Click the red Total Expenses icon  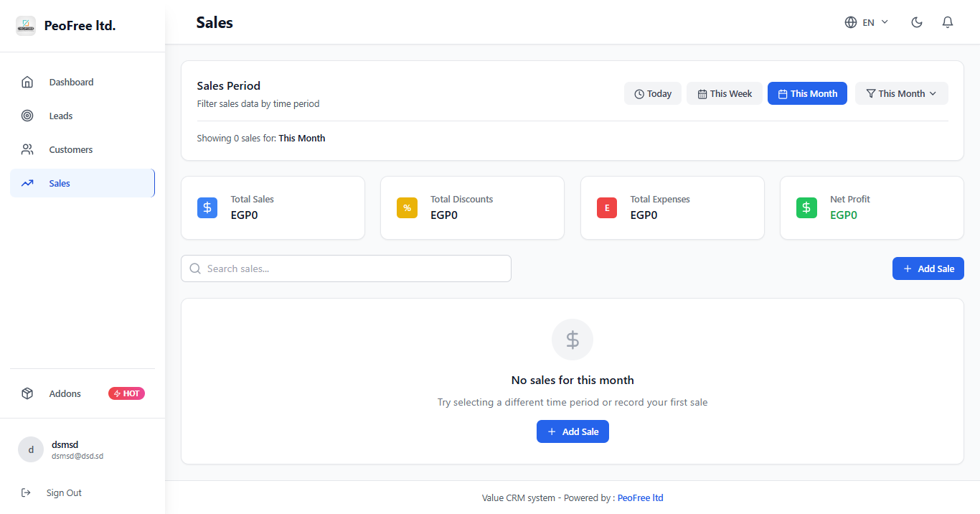point(607,207)
